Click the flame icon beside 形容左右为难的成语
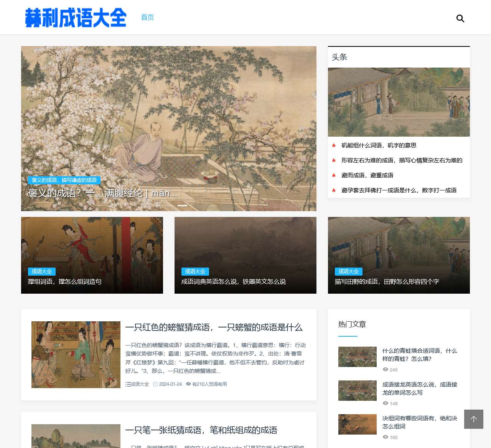491x448 pixels. pos(334,160)
